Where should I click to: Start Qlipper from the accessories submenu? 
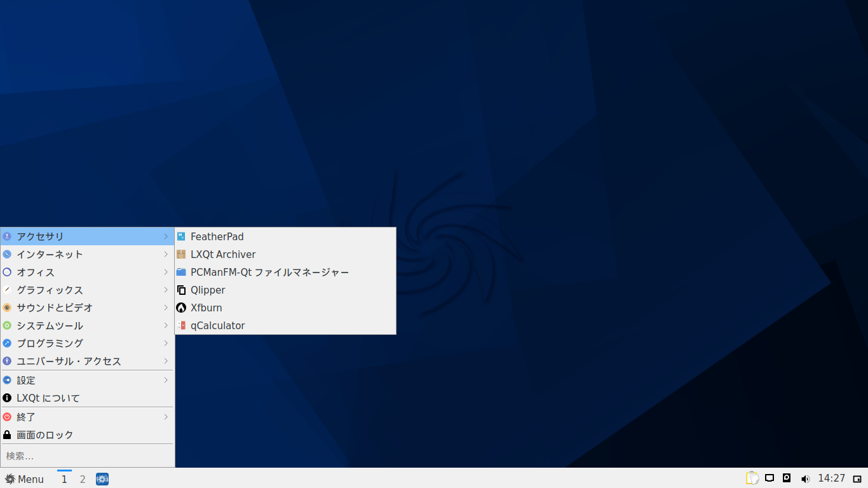click(x=285, y=290)
